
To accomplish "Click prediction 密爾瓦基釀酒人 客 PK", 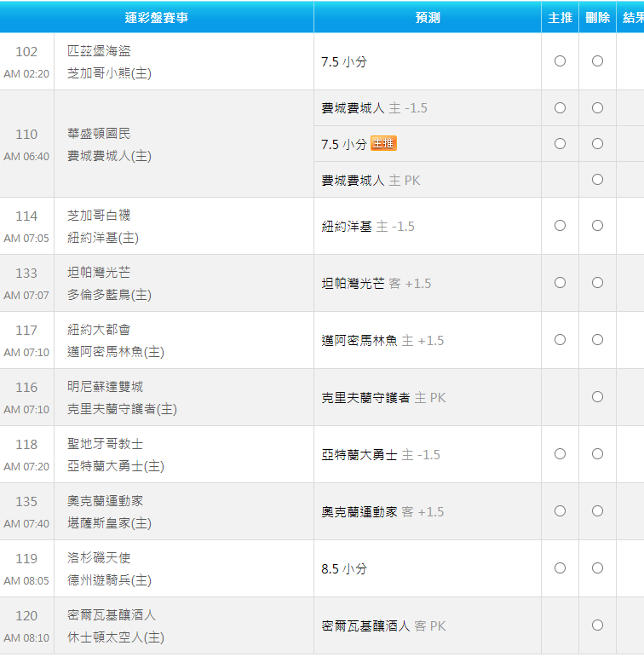I will coord(383,626).
